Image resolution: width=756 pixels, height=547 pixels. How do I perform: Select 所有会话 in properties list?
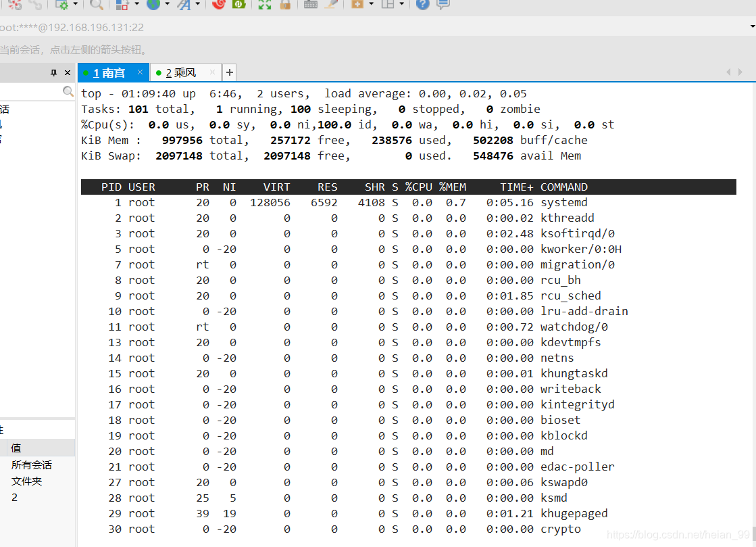pos(32,465)
